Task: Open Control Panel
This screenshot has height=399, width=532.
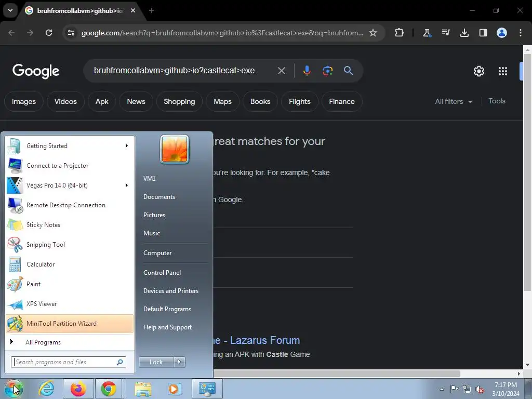Action: (162, 273)
